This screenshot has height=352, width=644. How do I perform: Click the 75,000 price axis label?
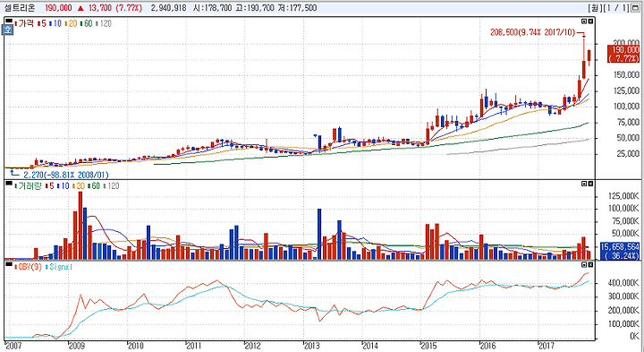click(628, 122)
